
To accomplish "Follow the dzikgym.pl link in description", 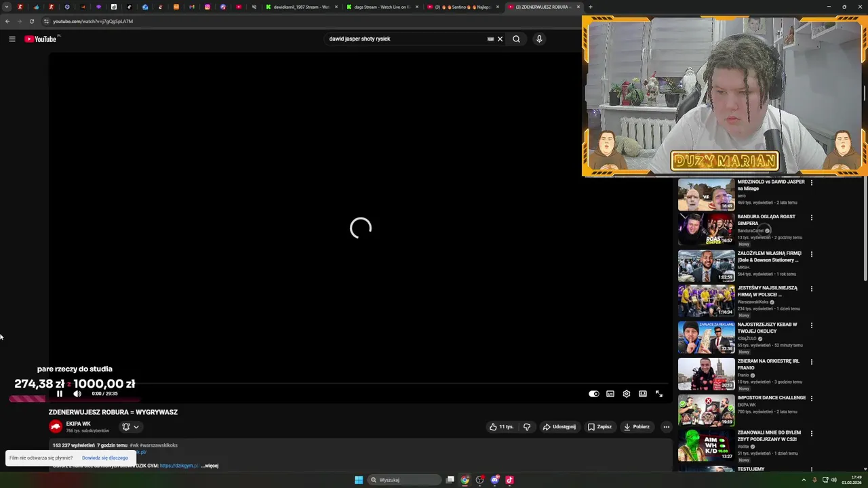I will pyautogui.click(x=179, y=466).
